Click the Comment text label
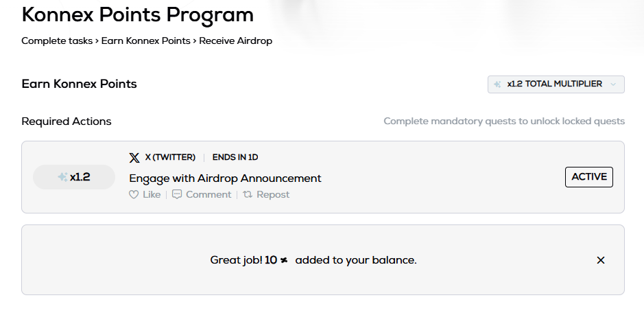644x313 pixels. (208, 195)
